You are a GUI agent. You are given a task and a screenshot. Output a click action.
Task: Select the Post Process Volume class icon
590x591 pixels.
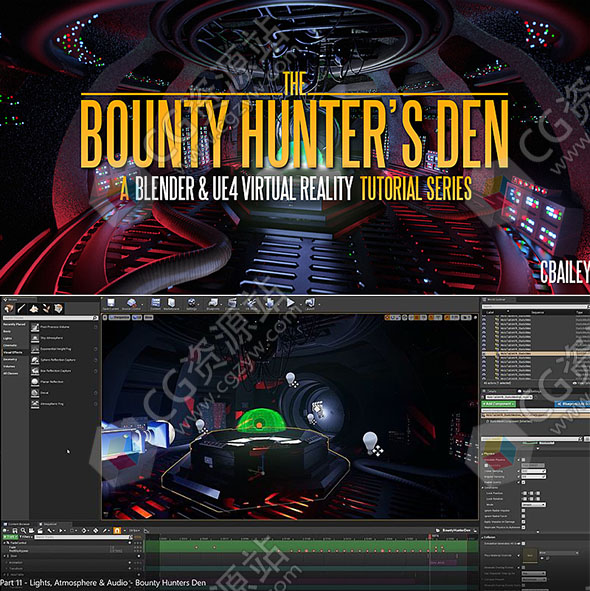[35, 327]
